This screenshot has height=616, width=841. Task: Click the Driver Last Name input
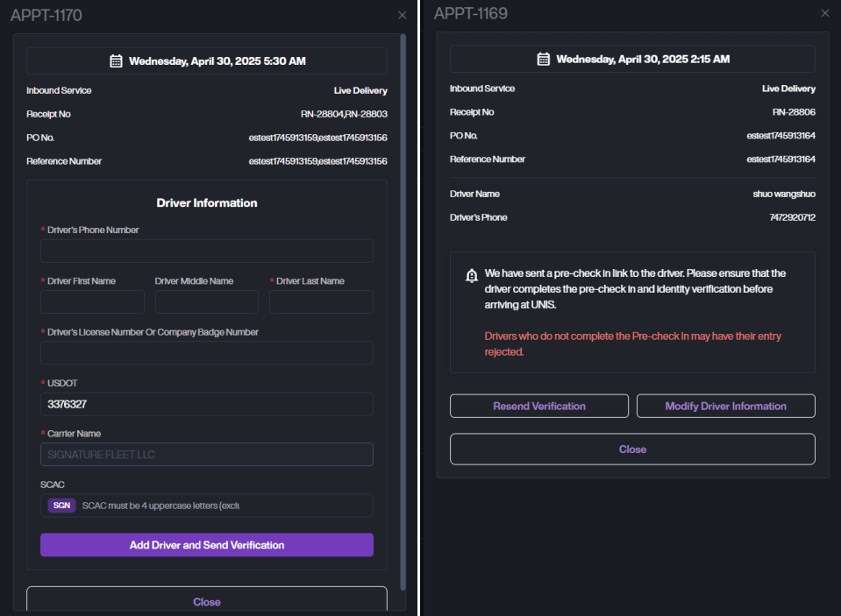tap(321, 302)
